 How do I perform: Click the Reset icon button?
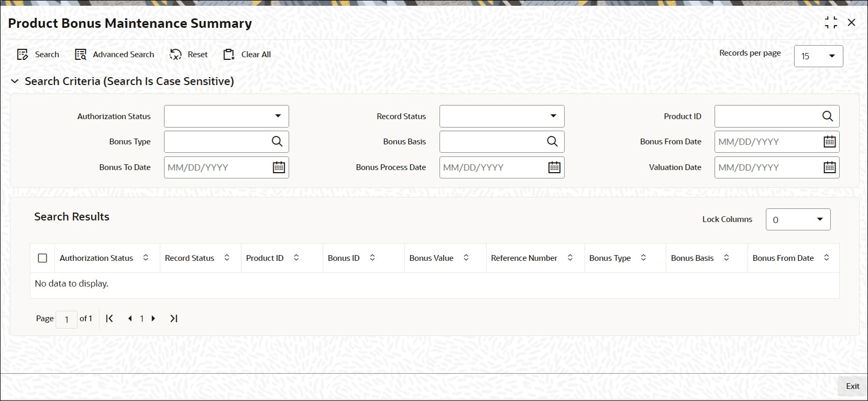coord(176,55)
